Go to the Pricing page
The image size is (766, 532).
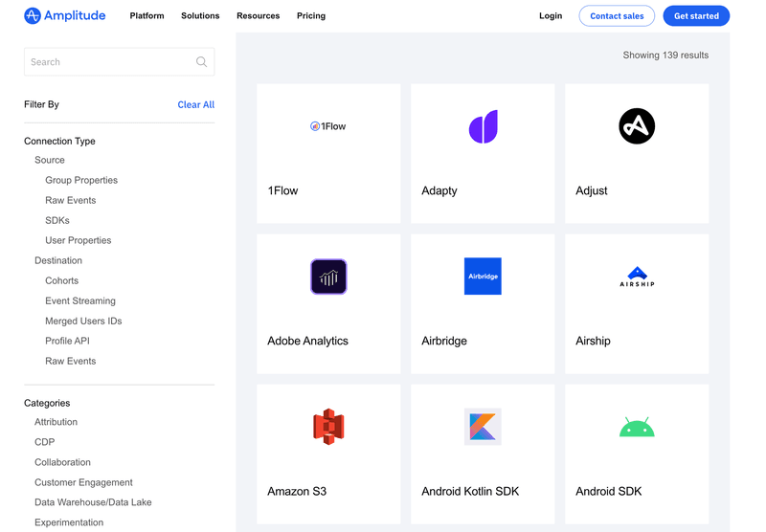click(311, 15)
